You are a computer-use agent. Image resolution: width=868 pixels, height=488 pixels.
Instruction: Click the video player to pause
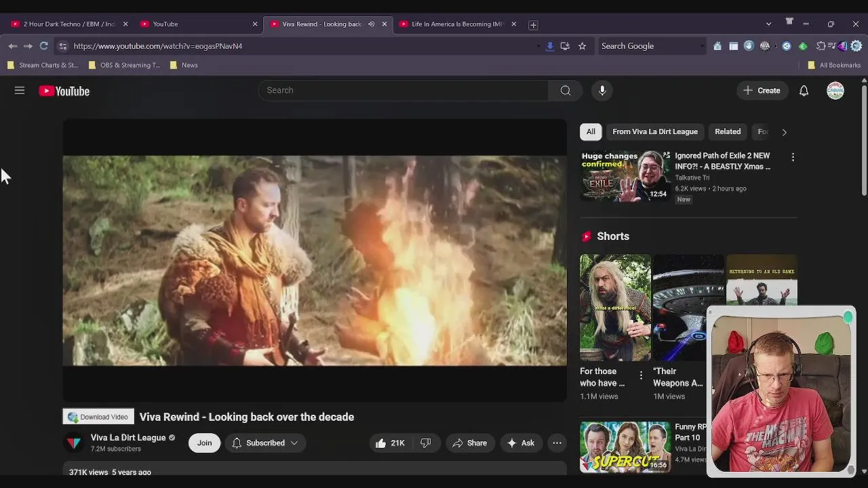pos(315,261)
